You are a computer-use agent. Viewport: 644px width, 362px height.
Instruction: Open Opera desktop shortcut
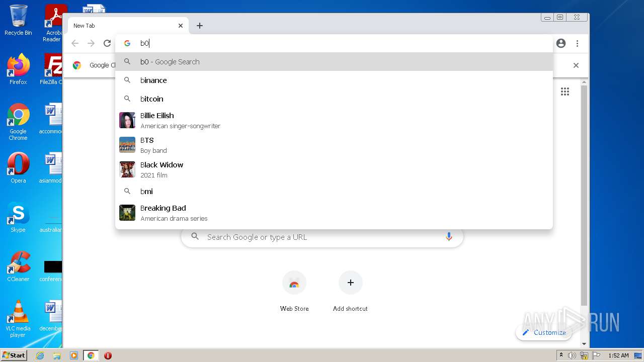(18, 167)
